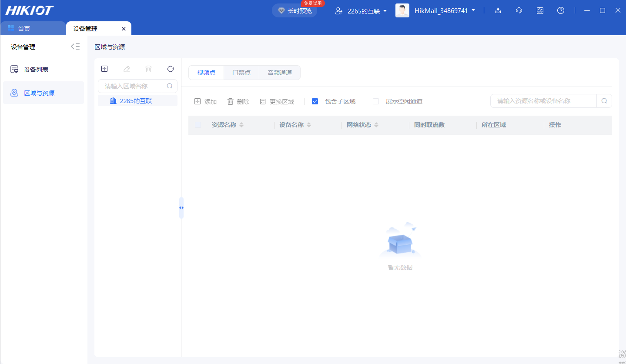Click the select-all checkbox in the table header
This screenshot has width=626, height=364.
point(198,125)
